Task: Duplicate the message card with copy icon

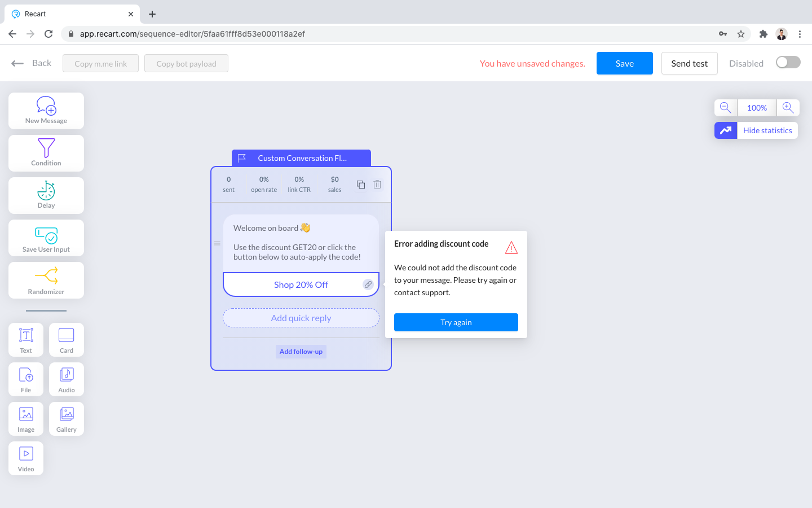Action: tap(361, 185)
